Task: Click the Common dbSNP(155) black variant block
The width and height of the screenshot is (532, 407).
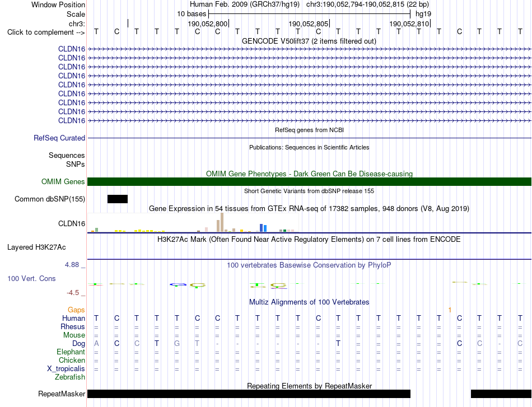Action: [x=118, y=199]
